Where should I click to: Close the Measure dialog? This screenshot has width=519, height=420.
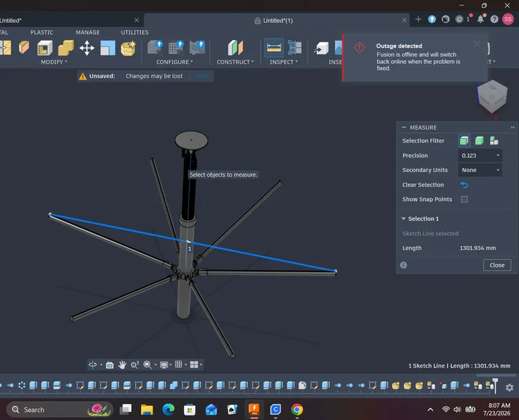coord(497,265)
